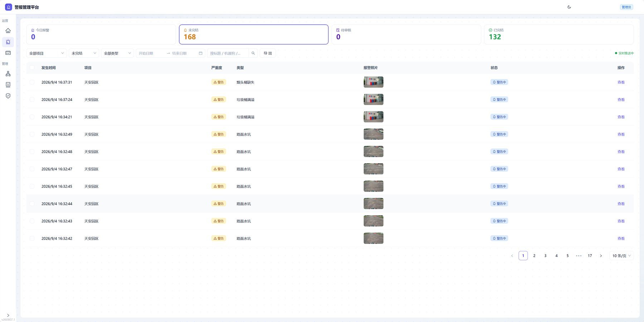Open alarm photo thumbnail for 16:32:49 row
Image resolution: width=644 pixels, height=322 pixels.
click(x=373, y=134)
